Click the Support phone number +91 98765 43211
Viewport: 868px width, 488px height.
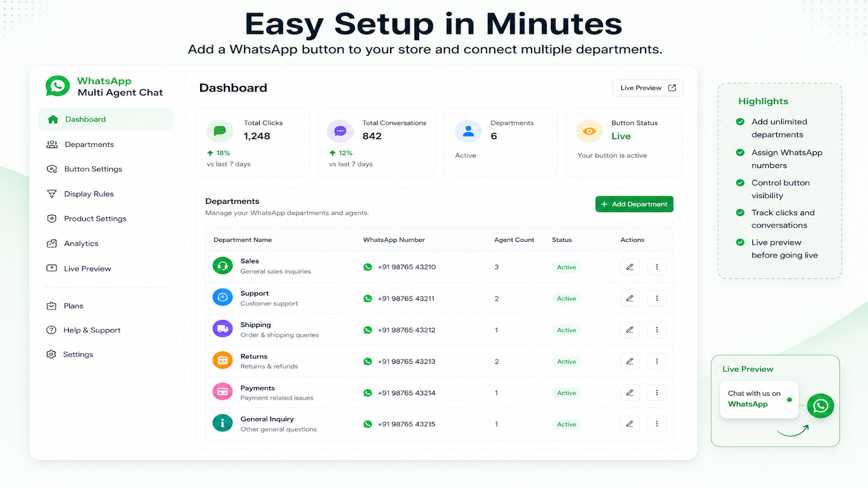point(406,298)
